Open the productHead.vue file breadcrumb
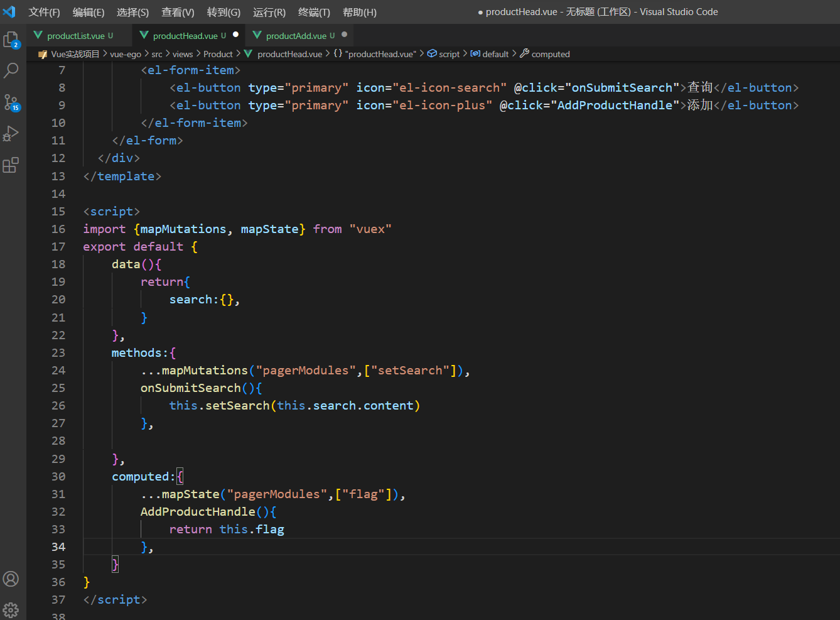The image size is (840, 620). point(289,54)
